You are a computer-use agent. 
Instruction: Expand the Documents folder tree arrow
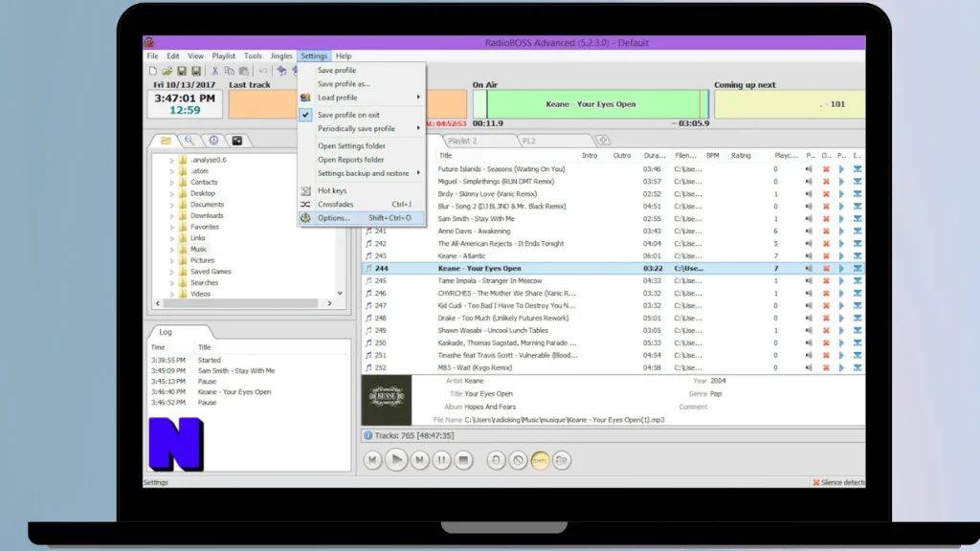click(172, 205)
